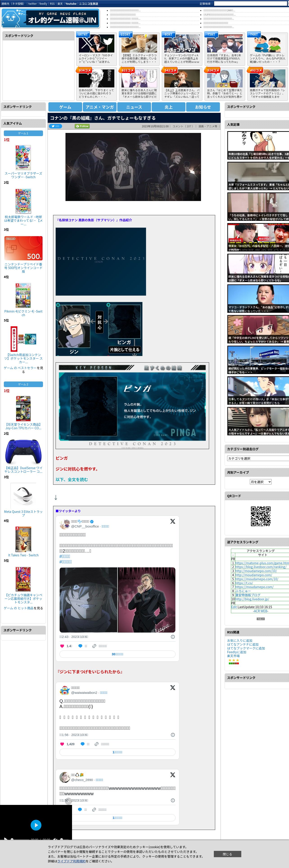Open 激安特価板ブログ ranking link

point(248,595)
